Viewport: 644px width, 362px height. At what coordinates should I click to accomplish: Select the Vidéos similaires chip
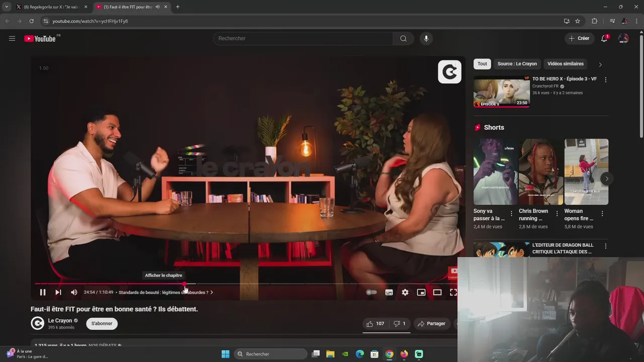(566, 64)
